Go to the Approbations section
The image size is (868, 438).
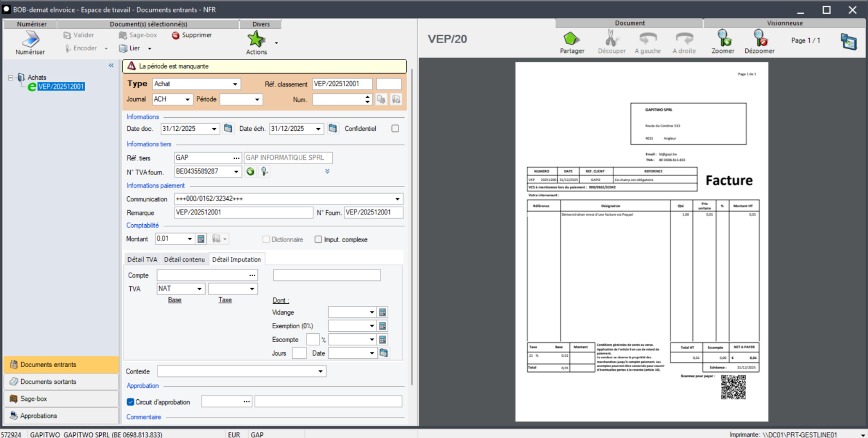pos(38,416)
